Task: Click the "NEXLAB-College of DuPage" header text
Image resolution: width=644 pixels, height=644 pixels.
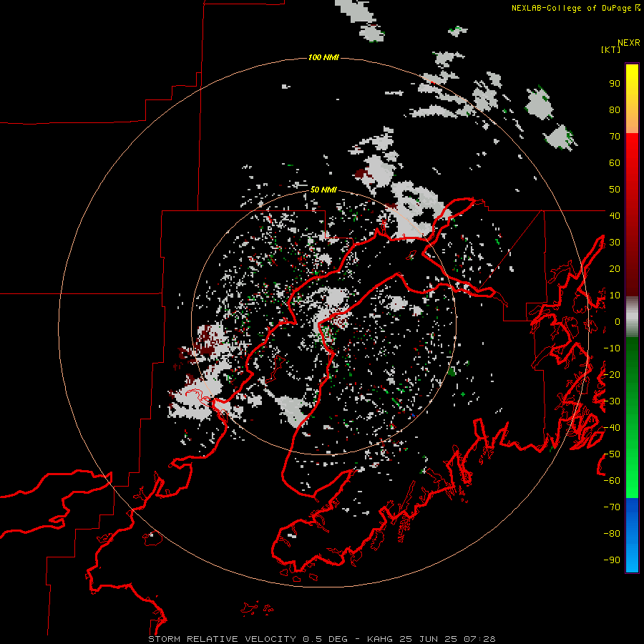Action: tap(572, 8)
